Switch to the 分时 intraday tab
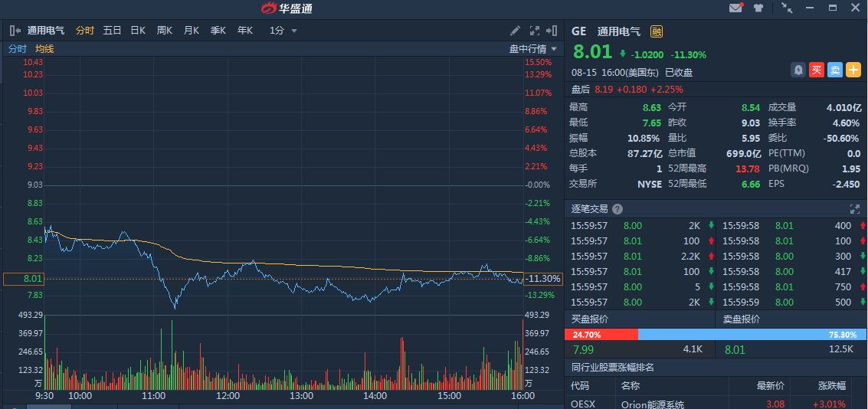 pos(85,31)
